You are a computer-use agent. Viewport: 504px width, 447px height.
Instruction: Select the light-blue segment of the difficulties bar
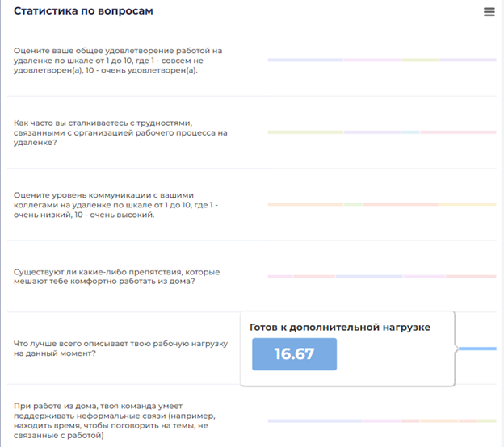[x=411, y=132]
